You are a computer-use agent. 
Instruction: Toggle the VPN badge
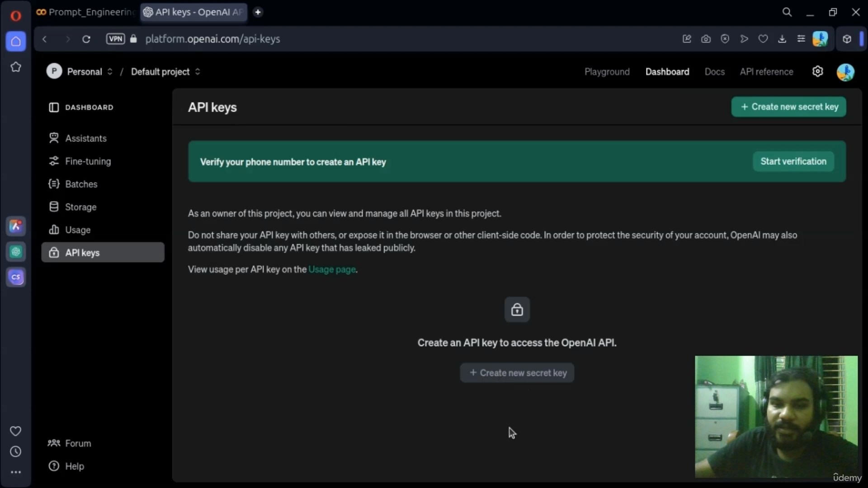pyautogui.click(x=115, y=39)
